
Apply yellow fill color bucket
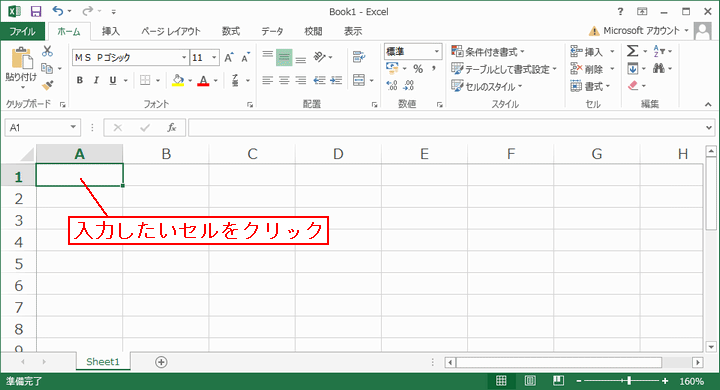[x=178, y=81]
